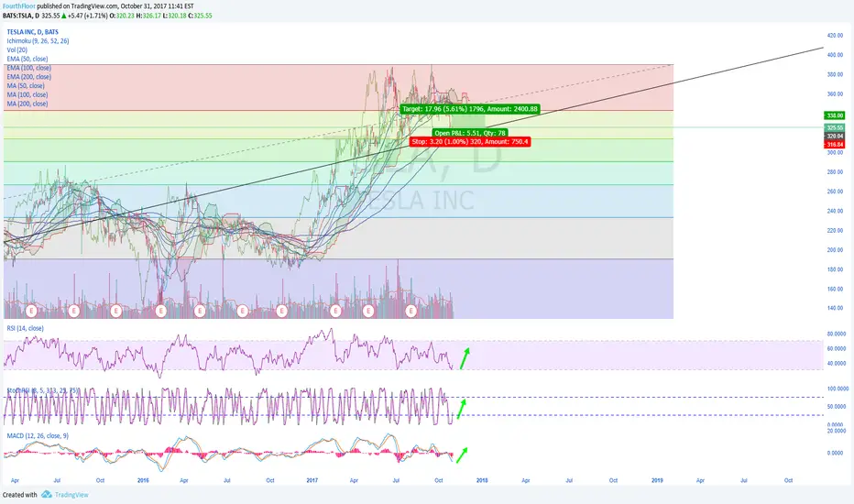Click the 400.00 price scale label
The height and width of the screenshot is (504, 854).
tap(835, 55)
